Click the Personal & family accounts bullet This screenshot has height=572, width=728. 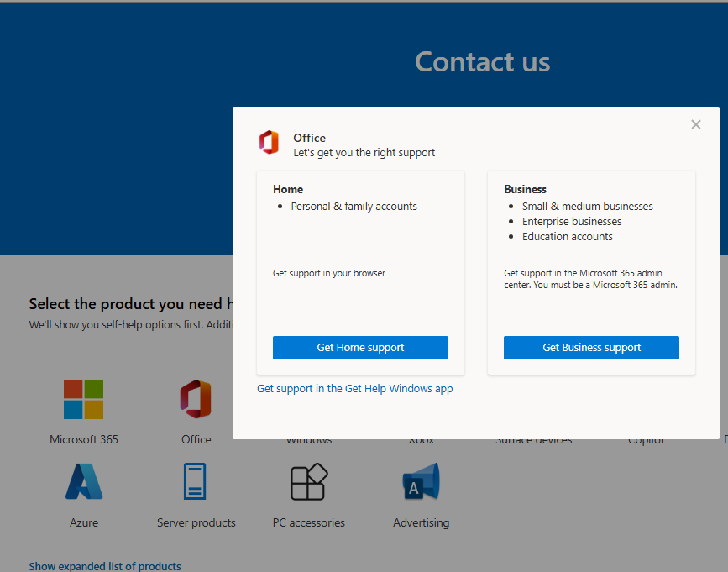354,206
